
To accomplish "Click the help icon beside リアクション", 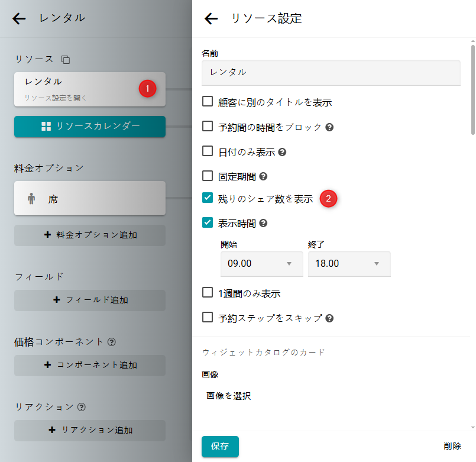I will click(82, 407).
